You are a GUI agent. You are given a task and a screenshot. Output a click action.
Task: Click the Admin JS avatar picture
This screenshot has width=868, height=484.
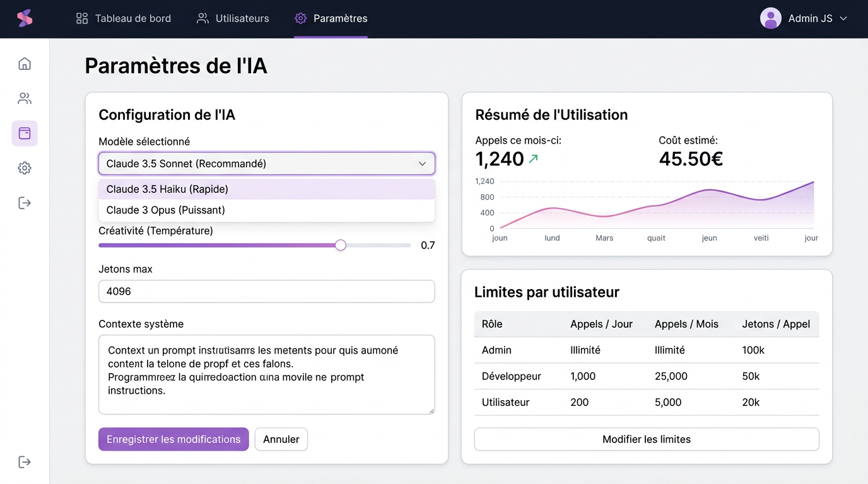click(770, 18)
